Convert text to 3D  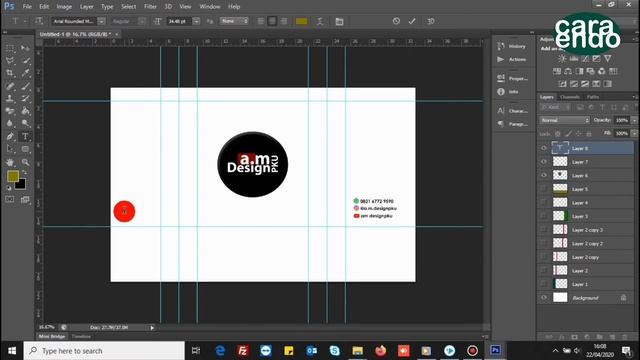tap(431, 21)
